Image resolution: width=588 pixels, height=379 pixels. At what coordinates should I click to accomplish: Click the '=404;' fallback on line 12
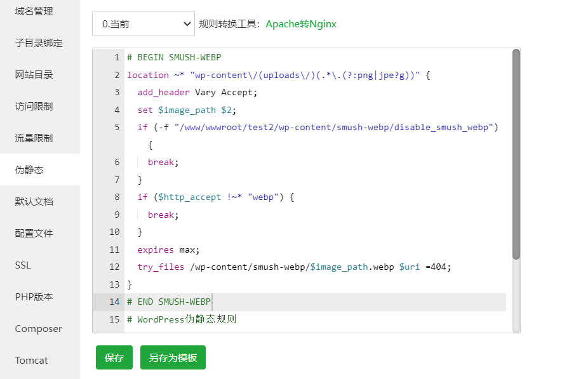coord(438,267)
